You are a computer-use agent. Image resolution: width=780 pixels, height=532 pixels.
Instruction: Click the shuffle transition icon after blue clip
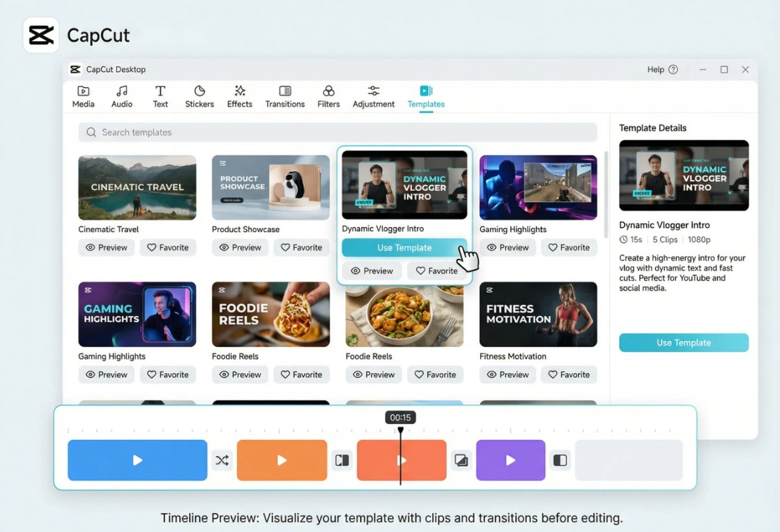[222, 460]
